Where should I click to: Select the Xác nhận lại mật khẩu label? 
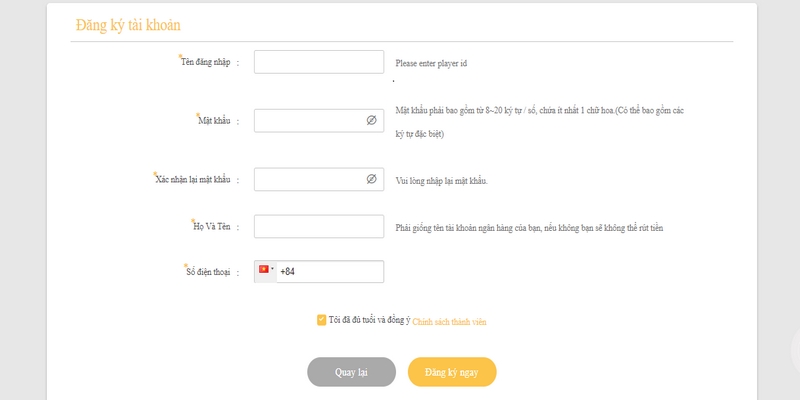[x=194, y=179]
